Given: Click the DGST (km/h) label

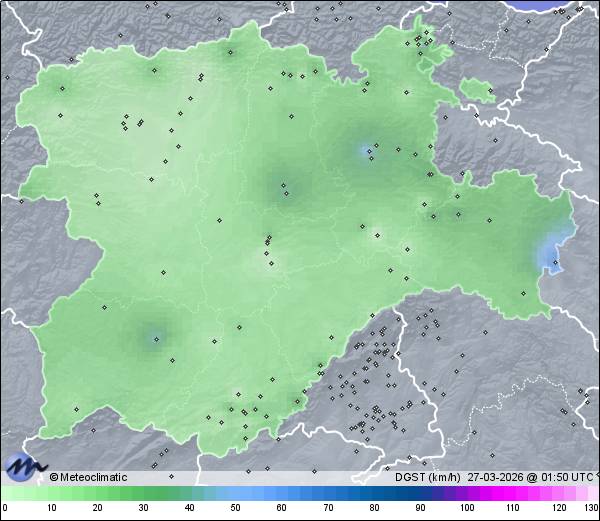Looking at the screenshot, I should pyautogui.click(x=427, y=477).
